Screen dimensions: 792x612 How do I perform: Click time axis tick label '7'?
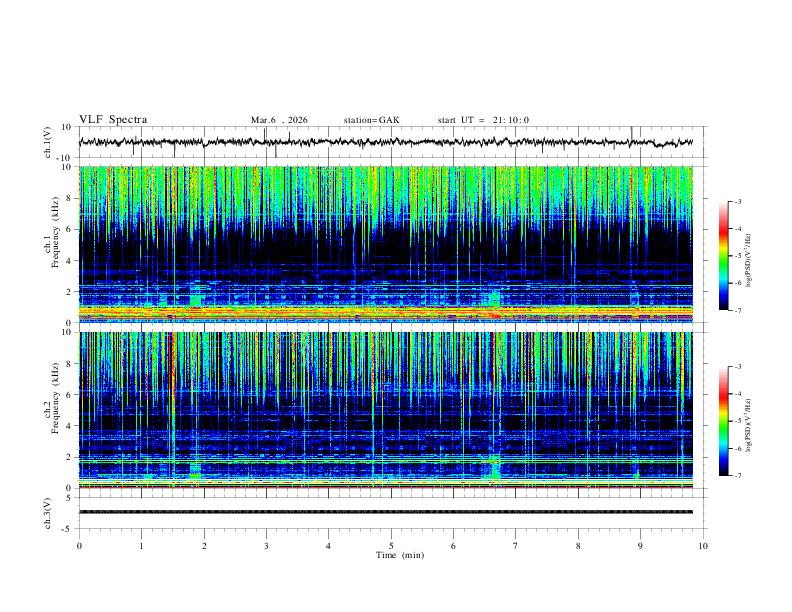click(x=516, y=546)
